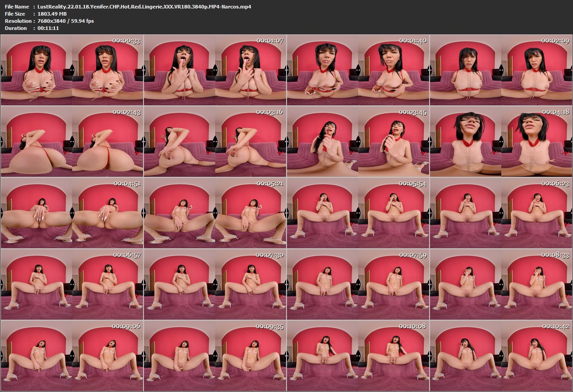Choose the preview frame at 00:05:54
Screen dimensions: 573x392
click(x=358, y=213)
